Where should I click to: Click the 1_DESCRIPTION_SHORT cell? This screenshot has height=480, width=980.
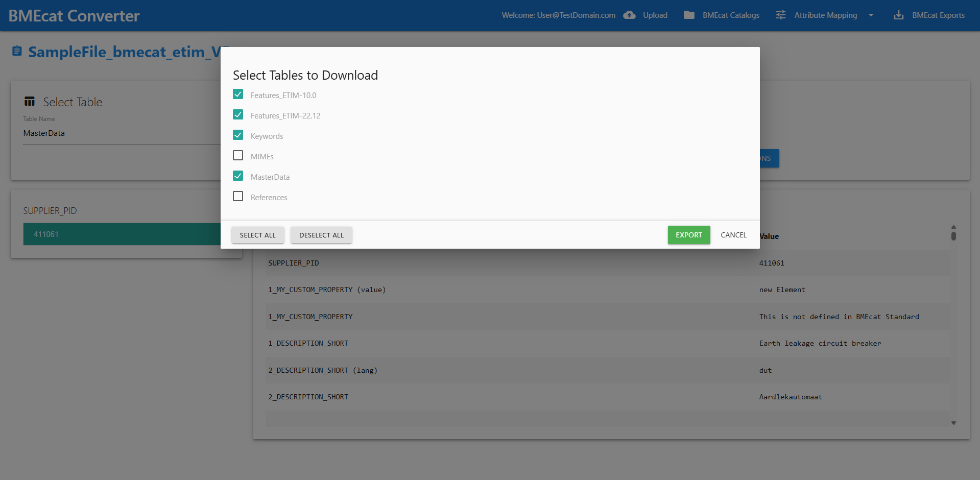coord(308,343)
